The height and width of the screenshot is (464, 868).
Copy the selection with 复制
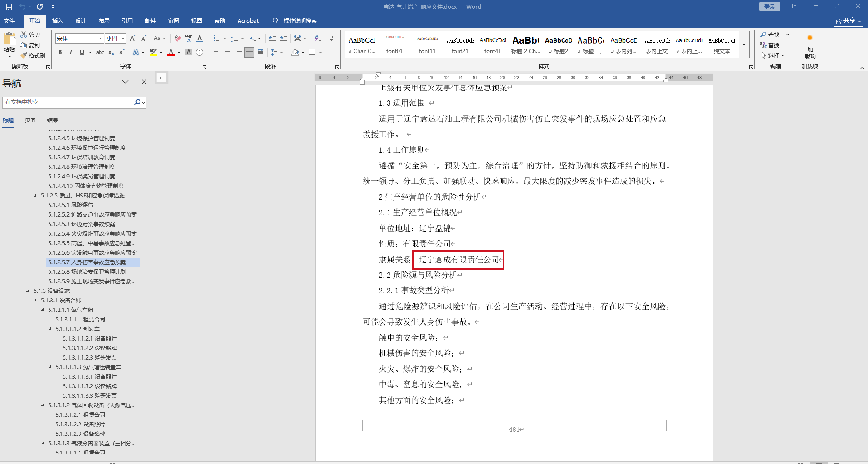[x=30, y=45]
